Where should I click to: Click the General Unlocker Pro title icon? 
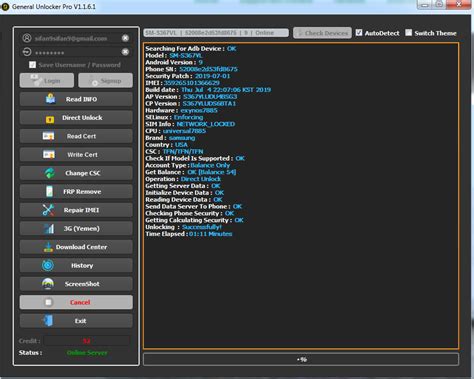tap(5, 6)
